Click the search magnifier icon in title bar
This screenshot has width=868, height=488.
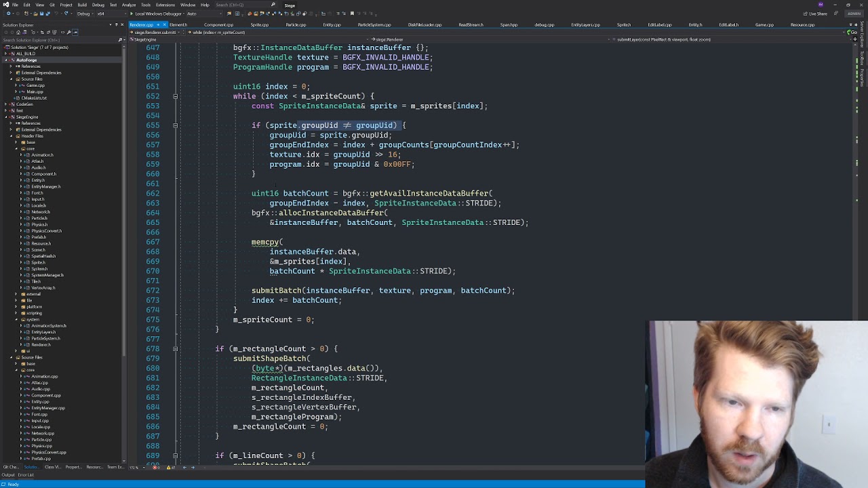[273, 5]
